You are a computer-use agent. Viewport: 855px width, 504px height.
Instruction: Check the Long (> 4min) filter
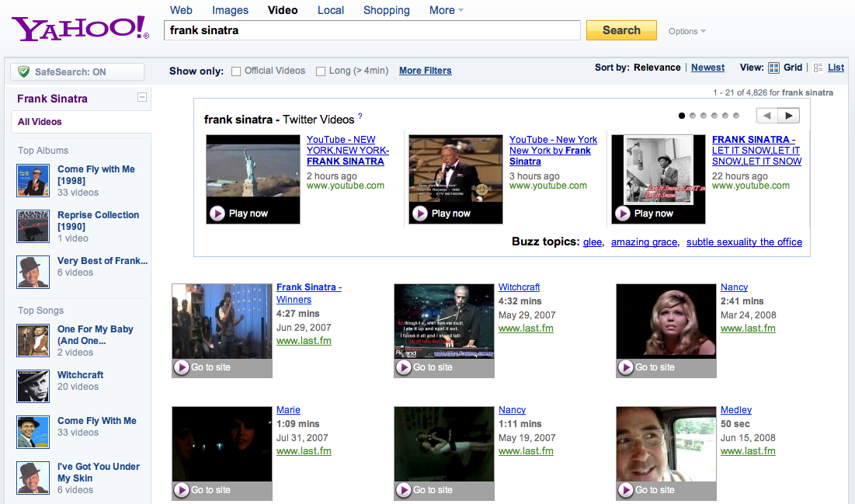[x=320, y=71]
